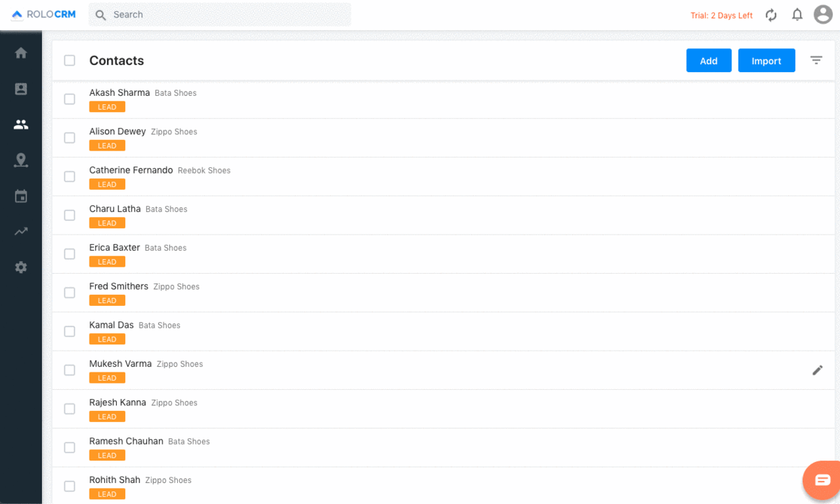Open contact Rajesh Kanna

(x=118, y=402)
